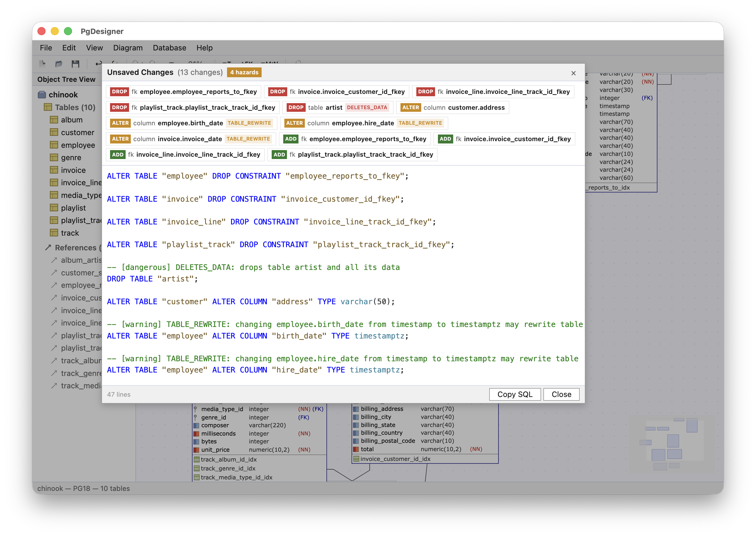Create a new file using toolbar icon
Image resolution: width=756 pixels, height=537 pixels.
pyautogui.click(x=42, y=64)
